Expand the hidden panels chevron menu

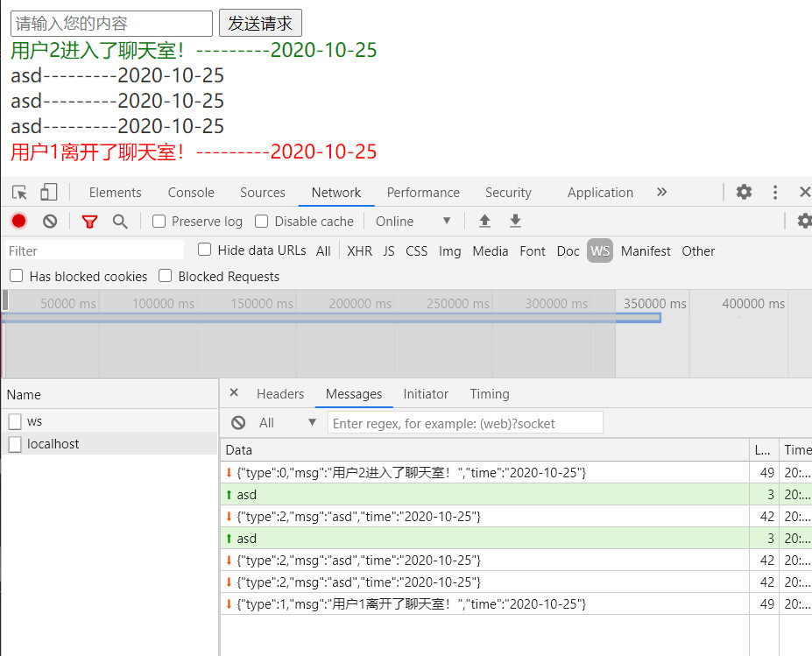coord(661,192)
